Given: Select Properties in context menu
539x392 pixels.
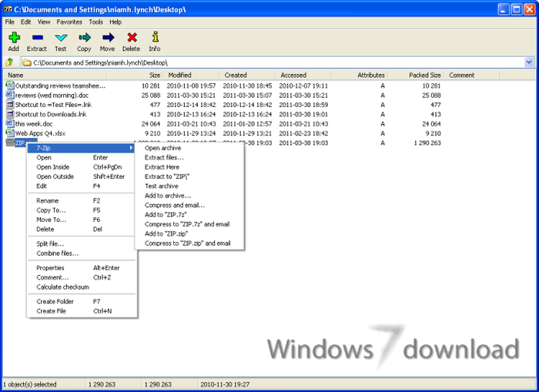Looking at the screenshot, I should click(50, 268).
